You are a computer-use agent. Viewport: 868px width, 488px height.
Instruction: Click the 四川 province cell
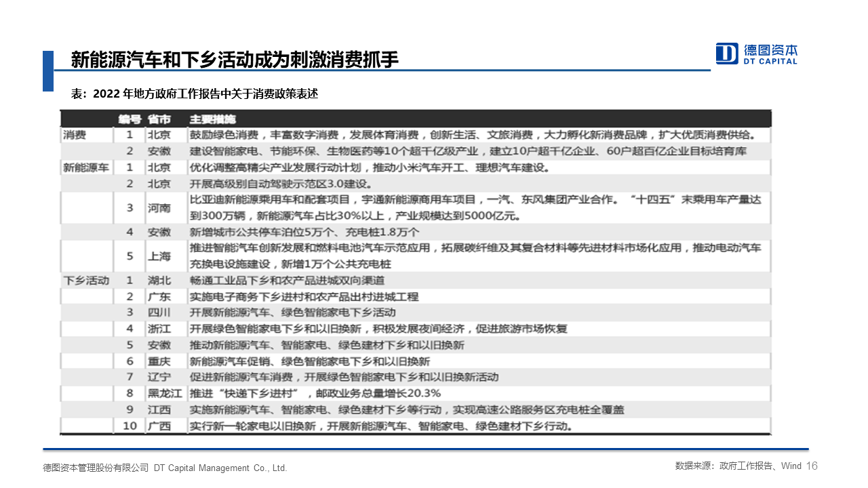(159, 312)
